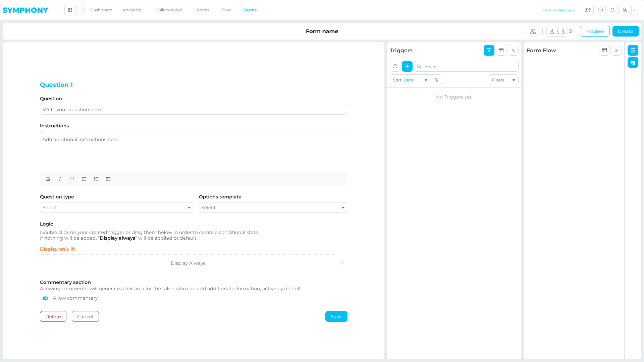Click the trash icon beside Display Always

pyautogui.click(x=342, y=263)
